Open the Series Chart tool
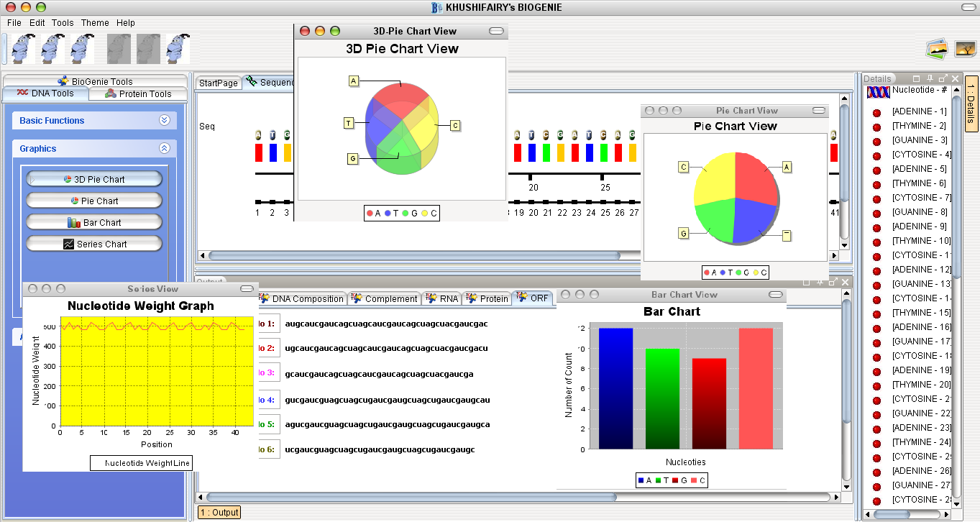This screenshot has width=980, height=522. point(94,243)
